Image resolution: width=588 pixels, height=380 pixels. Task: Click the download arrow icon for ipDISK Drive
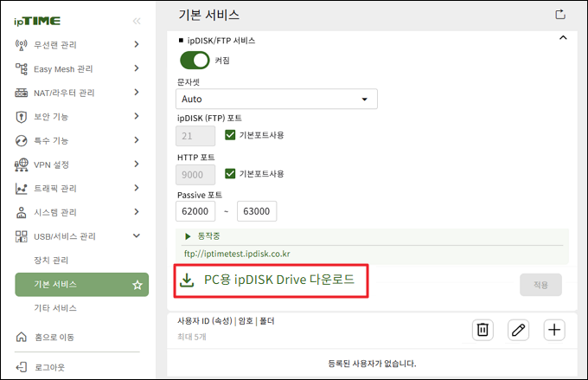point(187,280)
